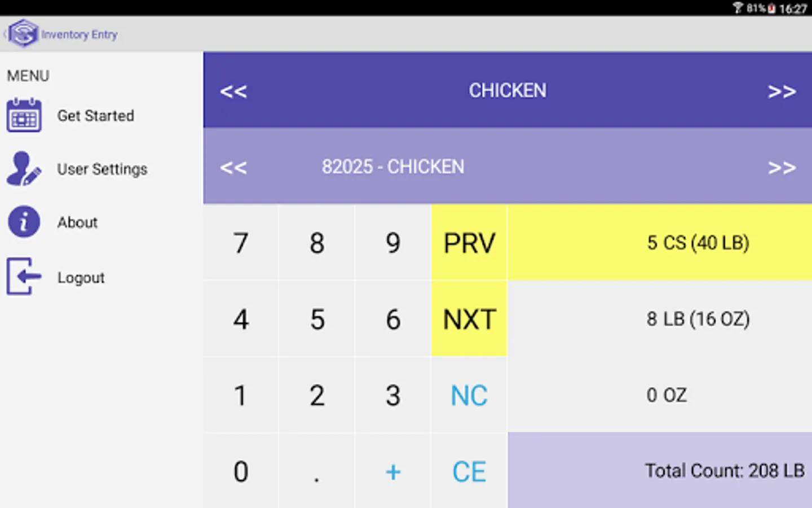Tap the NC key

469,395
